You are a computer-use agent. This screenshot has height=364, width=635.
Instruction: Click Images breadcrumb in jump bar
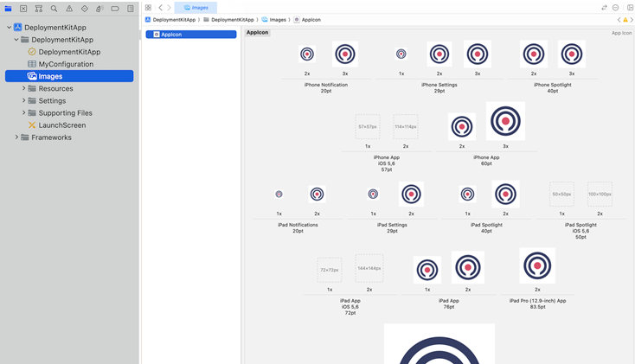(x=274, y=19)
